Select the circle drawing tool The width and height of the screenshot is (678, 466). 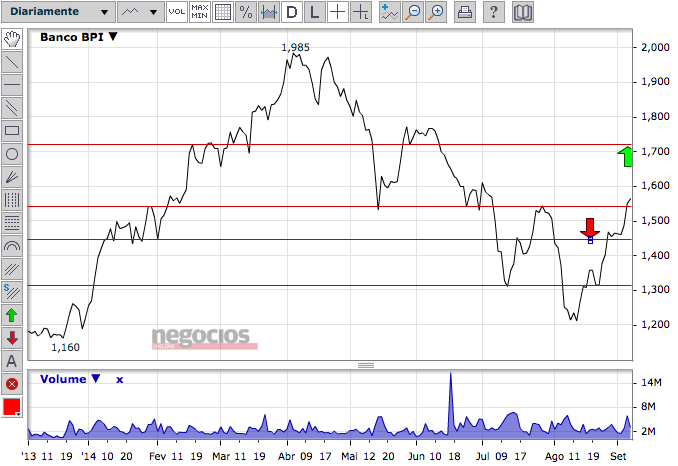click(x=12, y=154)
